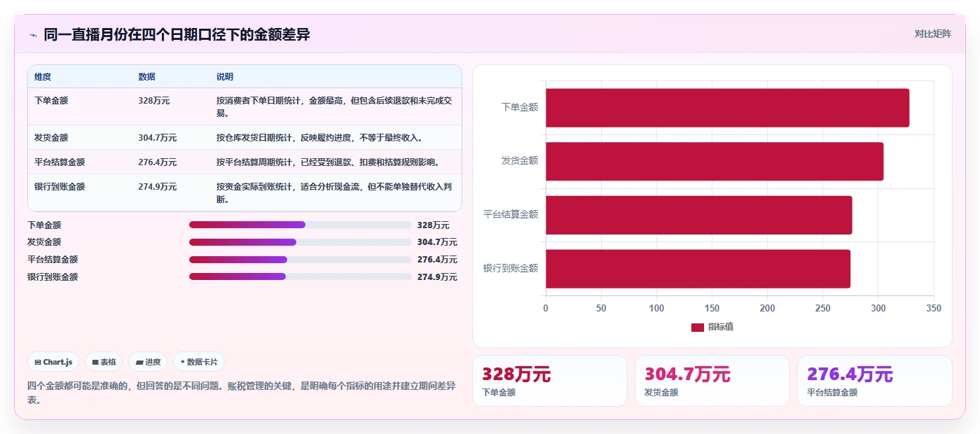Screen dimensions: 980x434
Task: Click the page title about 四个日期口径
Action: coord(177,34)
